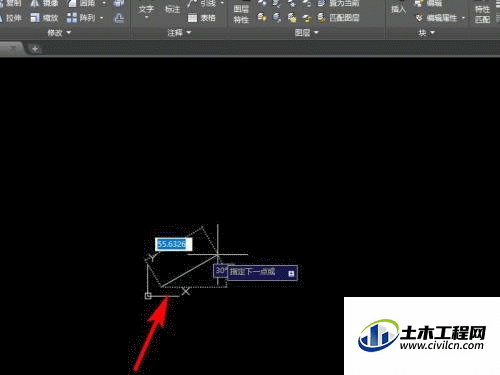Open options arrow in 指定下一点或 tooltip
This screenshot has height=375, width=500.
click(x=291, y=273)
